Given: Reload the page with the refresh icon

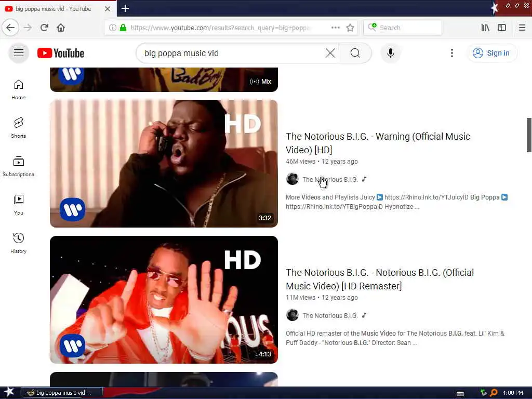Looking at the screenshot, I should point(45,28).
